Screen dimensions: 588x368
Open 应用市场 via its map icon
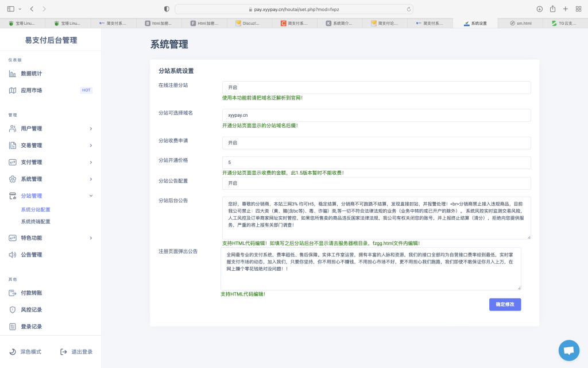point(13,90)
